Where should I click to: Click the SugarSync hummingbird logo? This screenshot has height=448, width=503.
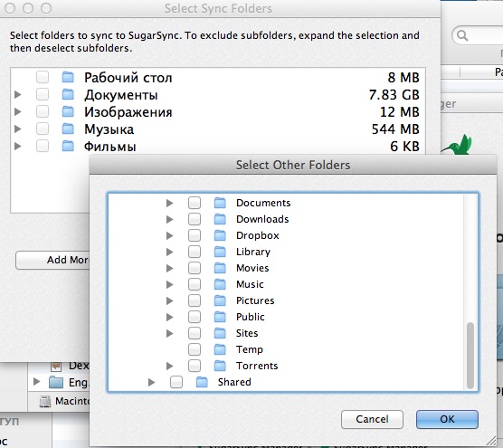tap(457, 146)
